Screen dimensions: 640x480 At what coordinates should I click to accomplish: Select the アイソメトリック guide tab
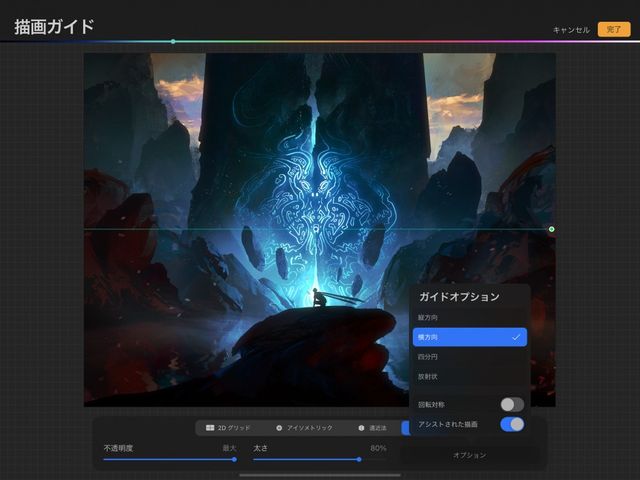tap(304, 428)
